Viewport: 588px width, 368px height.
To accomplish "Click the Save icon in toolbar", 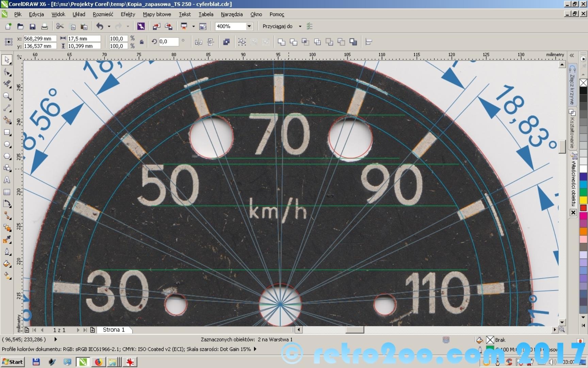I will pyautogui.click(x=33, y=27).
